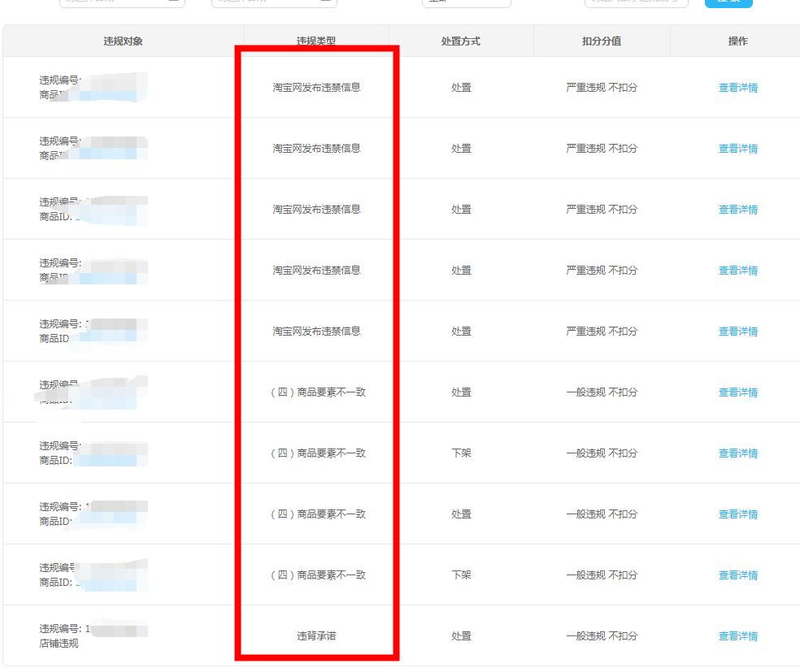Select the 处置方式 column header
The height and width of the screenshot is (672, 800).
tap(462, 40)
